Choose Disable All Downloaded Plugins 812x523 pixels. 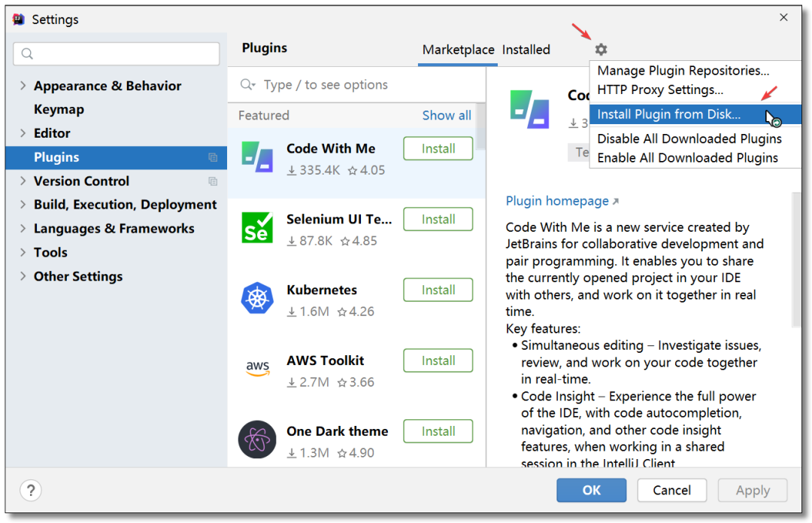695,138
